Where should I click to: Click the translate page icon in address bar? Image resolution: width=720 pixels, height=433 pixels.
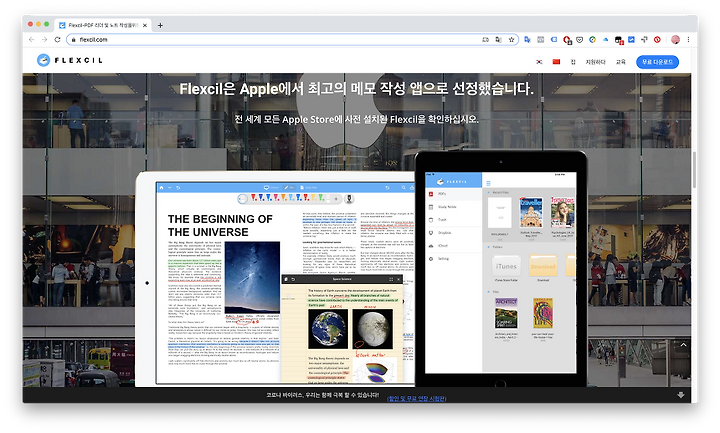coord(499,39)
